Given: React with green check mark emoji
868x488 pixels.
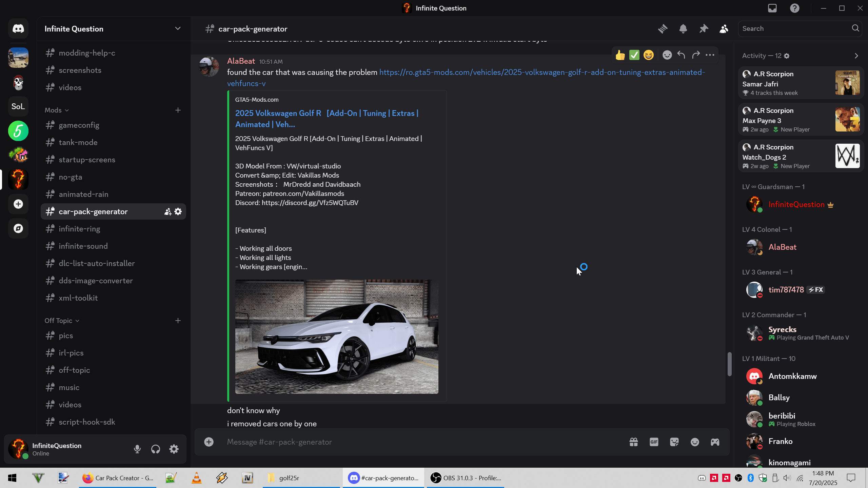Looking at the screenshot, I should coord(634,55).
